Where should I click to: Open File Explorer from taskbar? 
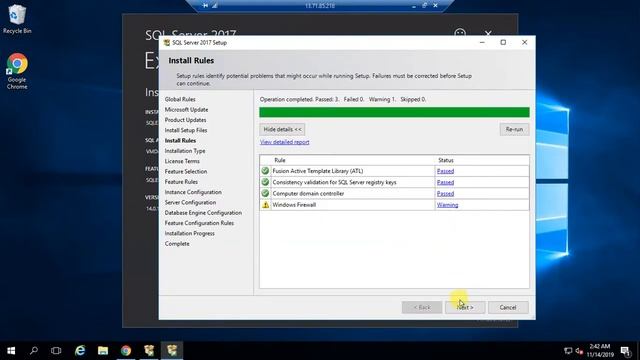tap(103, 350)
